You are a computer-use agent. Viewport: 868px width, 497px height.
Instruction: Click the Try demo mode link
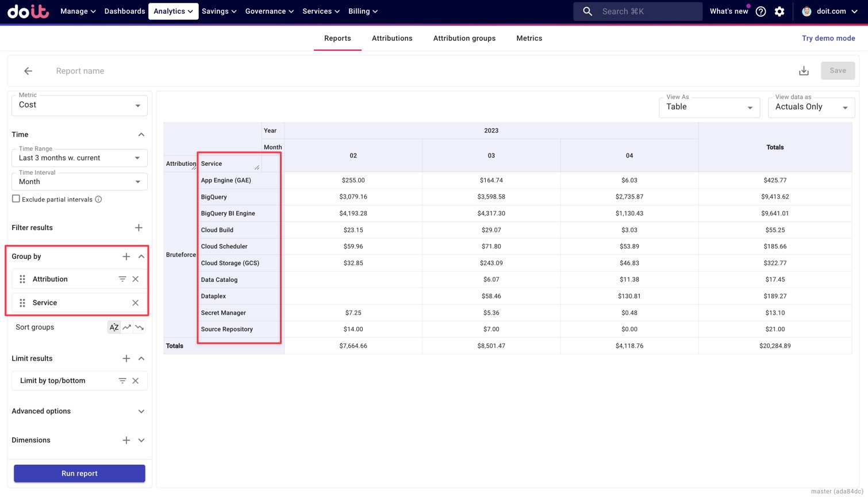click(828, 39)
